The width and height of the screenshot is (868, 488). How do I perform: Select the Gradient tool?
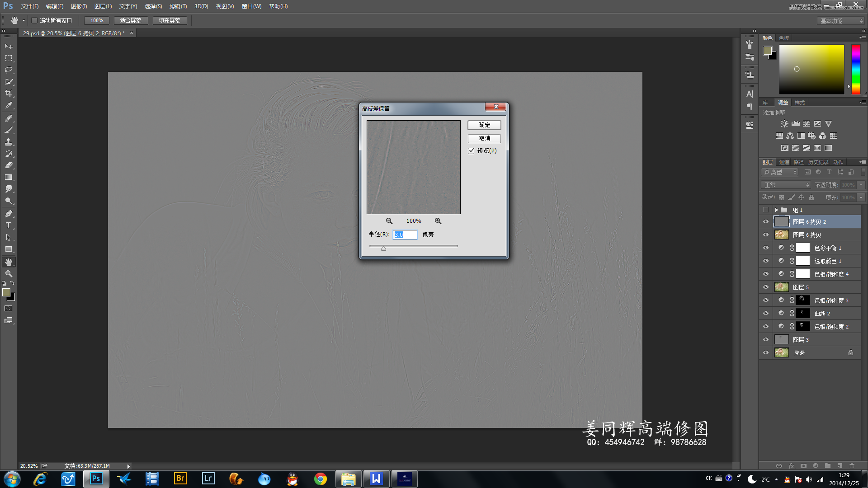tap(9, 177)
